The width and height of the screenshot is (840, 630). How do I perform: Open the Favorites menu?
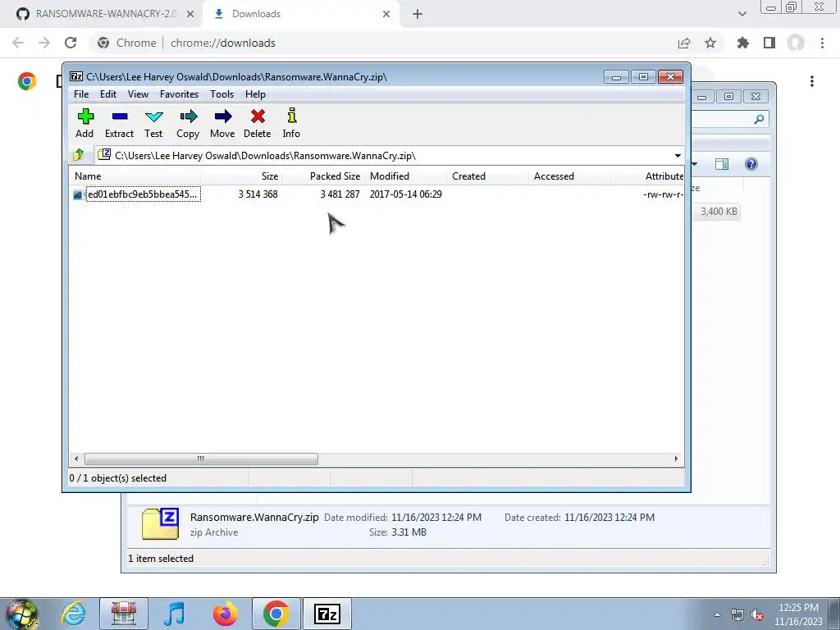(x=179, y=94)
